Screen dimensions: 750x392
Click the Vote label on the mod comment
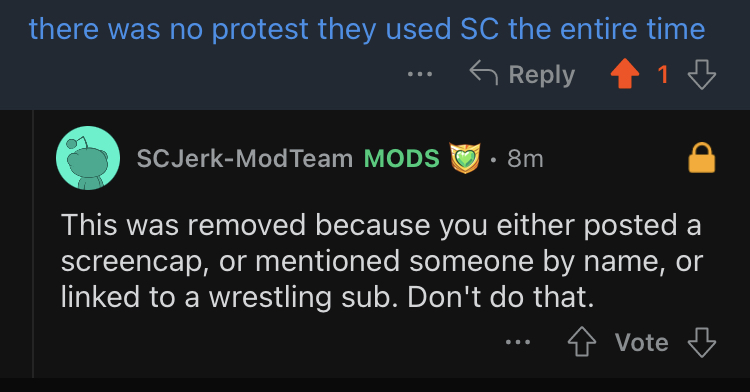pyautogui.click(x=642, y=342)
